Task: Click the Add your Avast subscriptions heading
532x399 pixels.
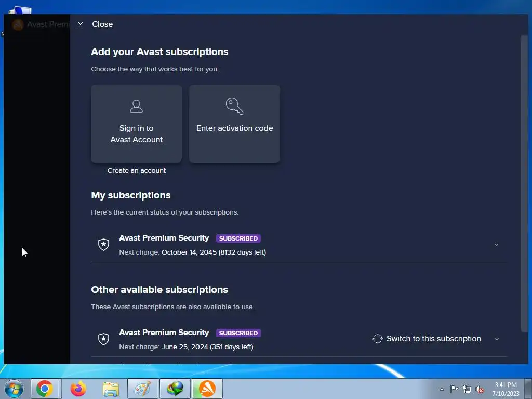Action: pyautogui.click(x=159, y=52)
